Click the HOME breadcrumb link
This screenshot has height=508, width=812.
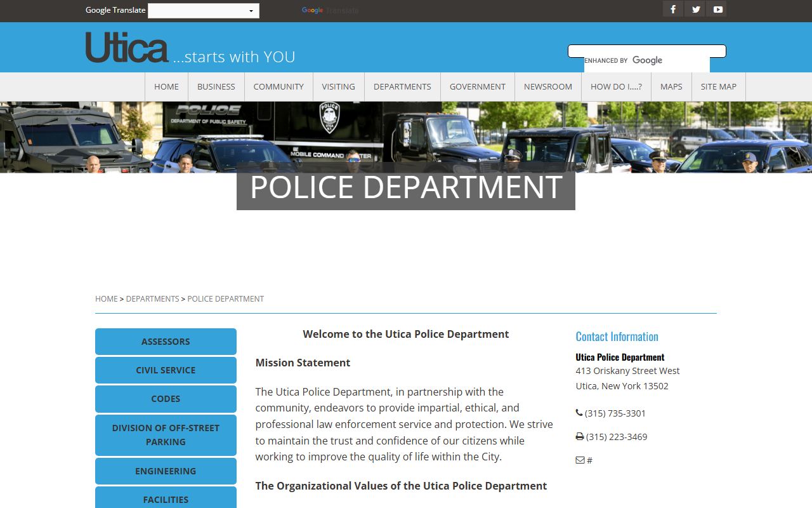107,298
